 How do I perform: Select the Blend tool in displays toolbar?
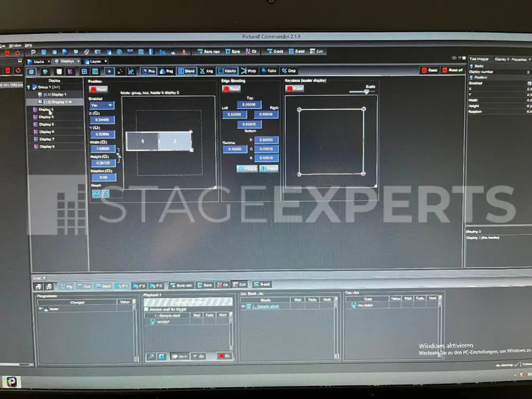coord(187,71)
